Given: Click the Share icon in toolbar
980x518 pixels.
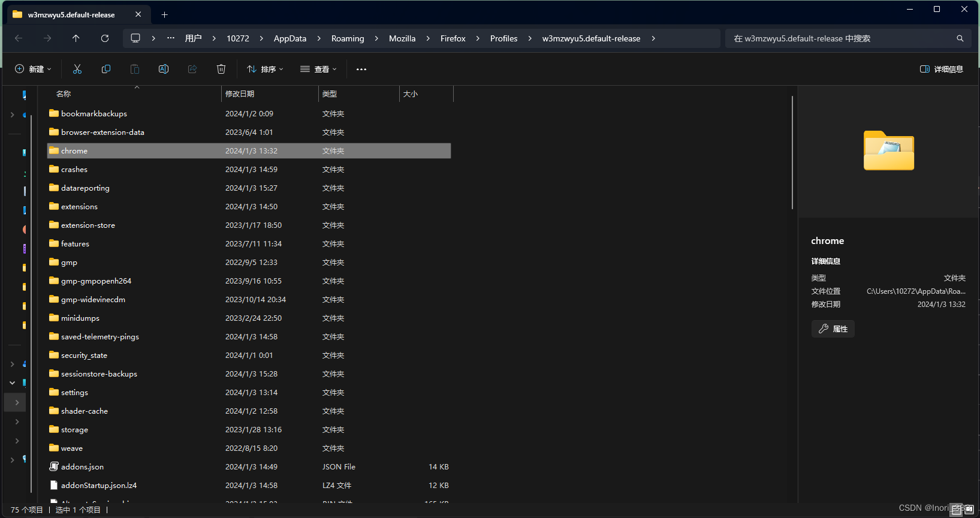Looking at the screenshot, I should pyautogui.click(x=192, y=69).
